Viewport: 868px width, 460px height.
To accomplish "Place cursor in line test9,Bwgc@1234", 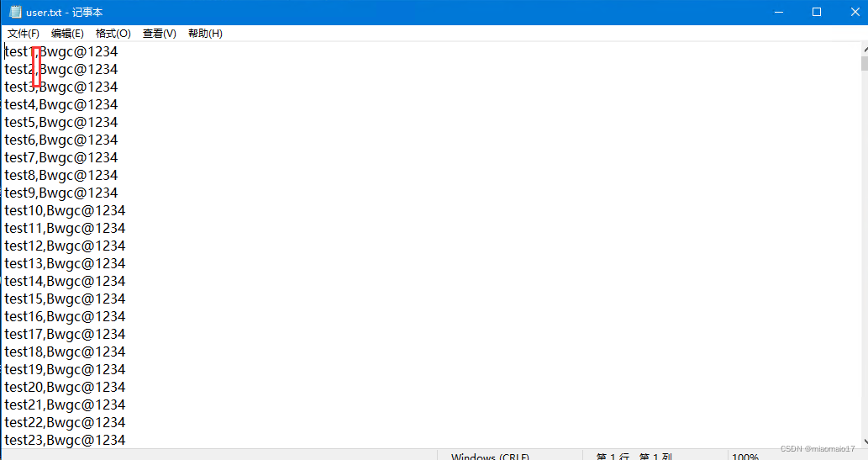I will 60,193.
